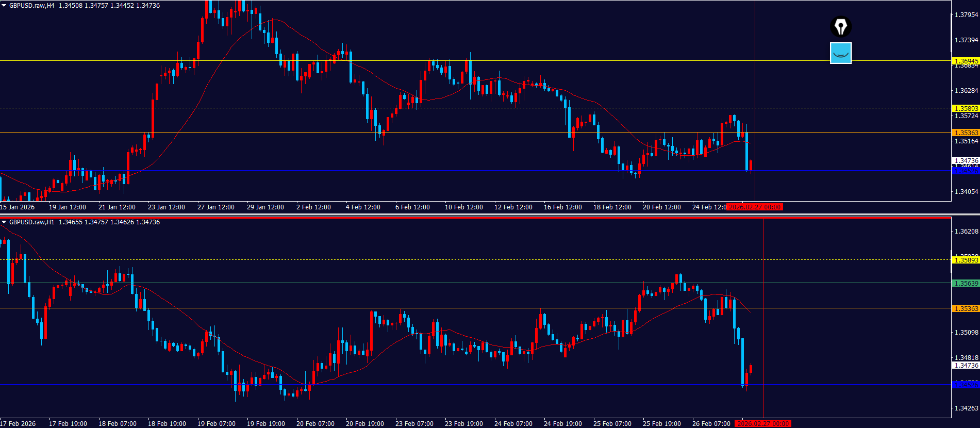
Task: Select the green 1.35639 price label
Action: (966, 283)
